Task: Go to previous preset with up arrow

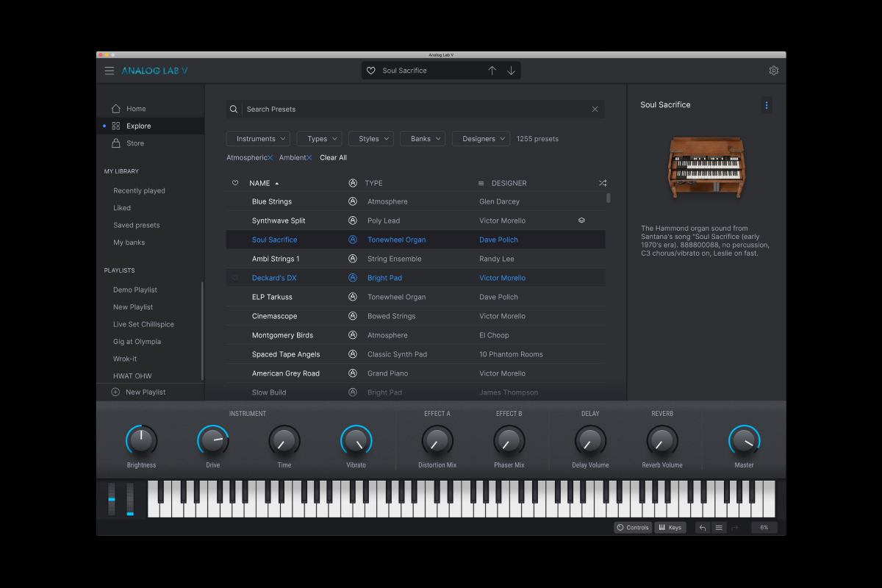Action: [492, 71]
